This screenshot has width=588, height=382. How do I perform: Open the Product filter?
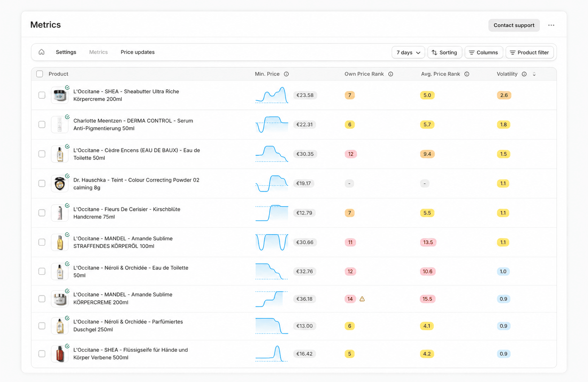coord(529,53)
